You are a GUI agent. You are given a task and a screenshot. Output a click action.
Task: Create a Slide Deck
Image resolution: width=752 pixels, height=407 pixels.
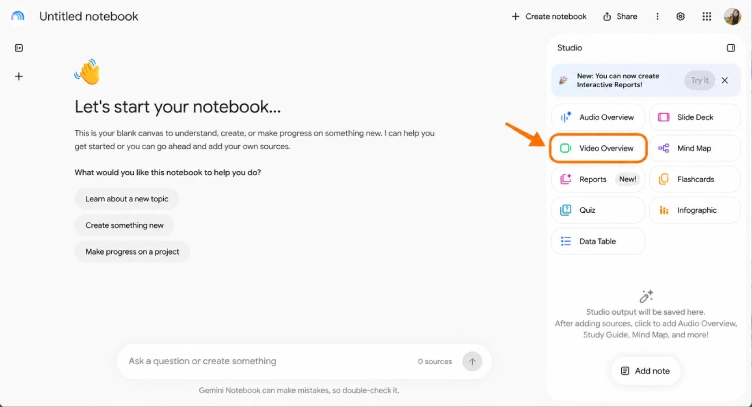[x=695, y=117]
